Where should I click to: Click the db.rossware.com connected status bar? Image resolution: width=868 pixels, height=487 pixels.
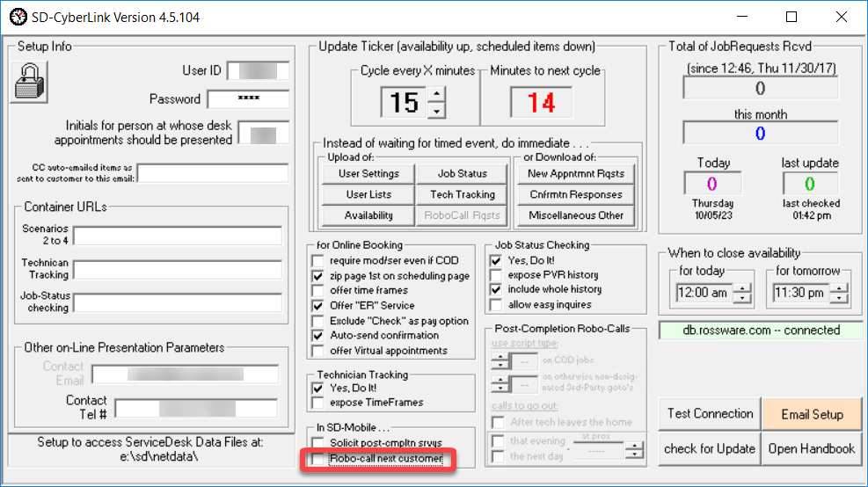click(762, 331)
